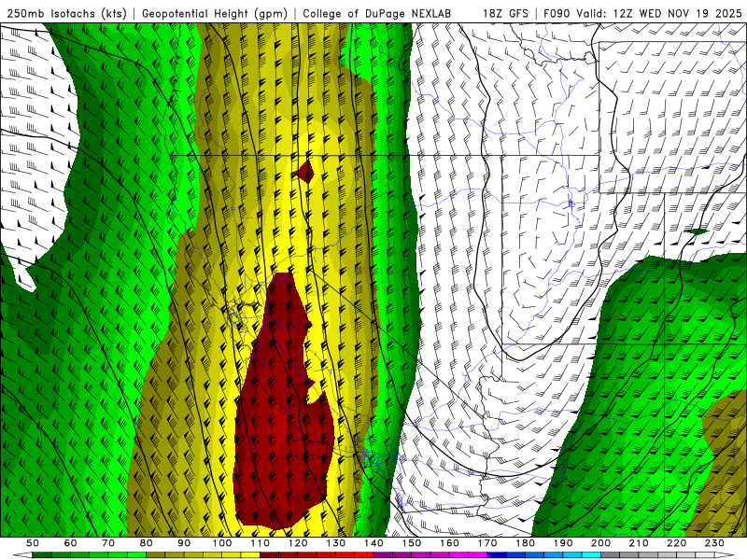Image resolution: width=747 pixels, height=560 pixels.
Task: Click the 220 knot legend label
Action: pos(678,543)
